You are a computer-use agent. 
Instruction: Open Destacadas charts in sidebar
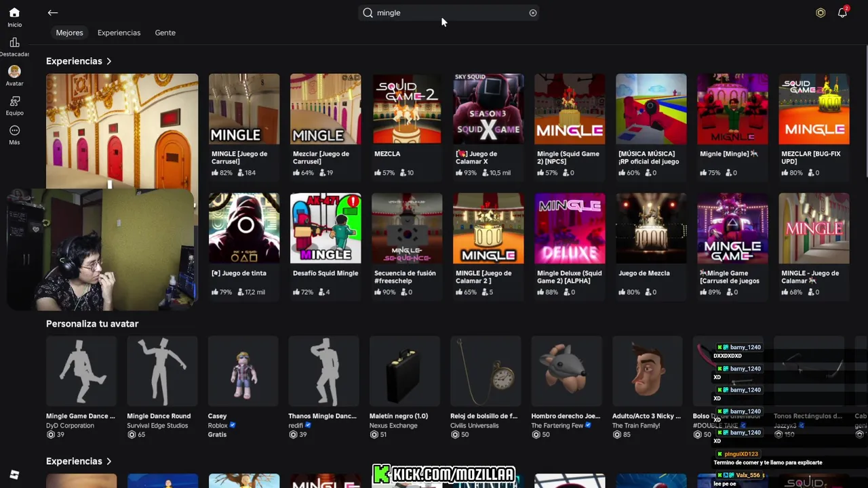pos(14,47)
